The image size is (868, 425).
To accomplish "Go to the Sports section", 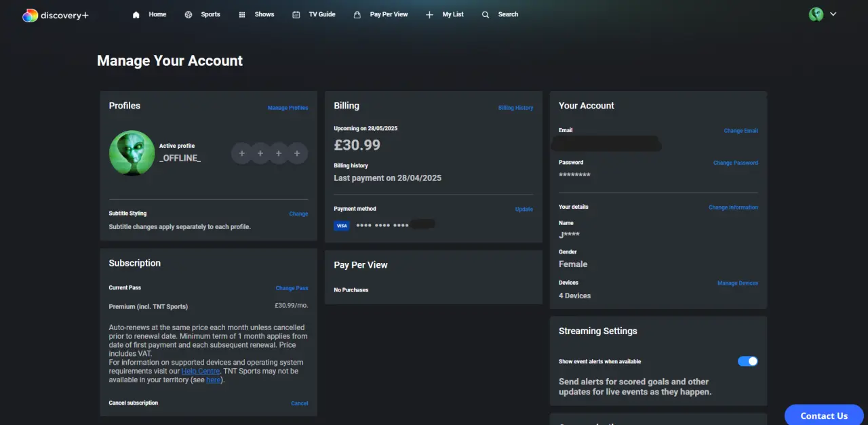I will (x=202, y=14).
